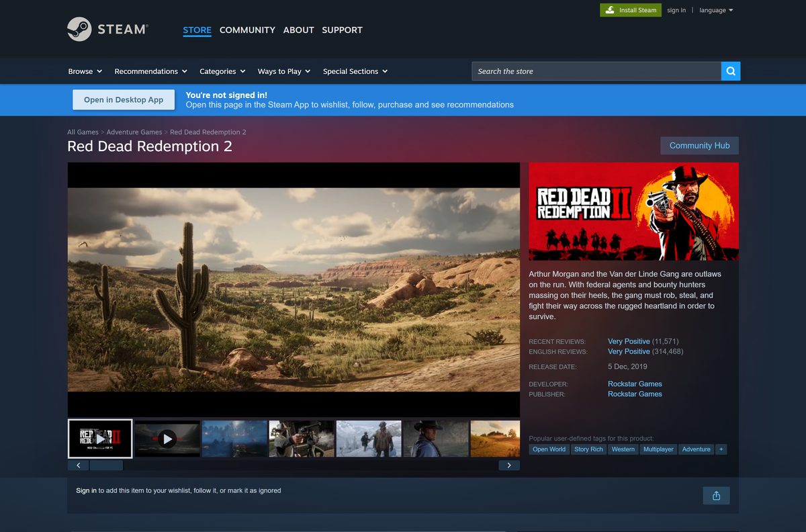Expand the Recommendations dropdown
The height and width of the screenshot is (532, 806).
point(151,71)
